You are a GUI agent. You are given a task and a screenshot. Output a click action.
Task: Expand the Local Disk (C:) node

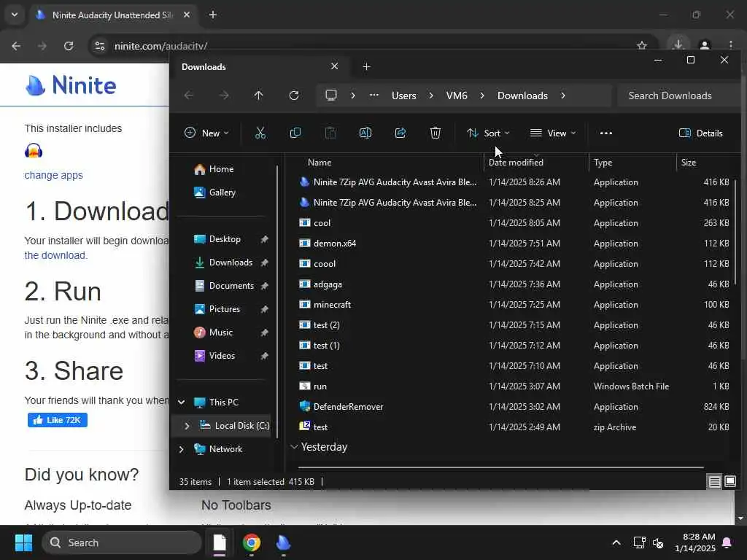[x=187, y=426]
